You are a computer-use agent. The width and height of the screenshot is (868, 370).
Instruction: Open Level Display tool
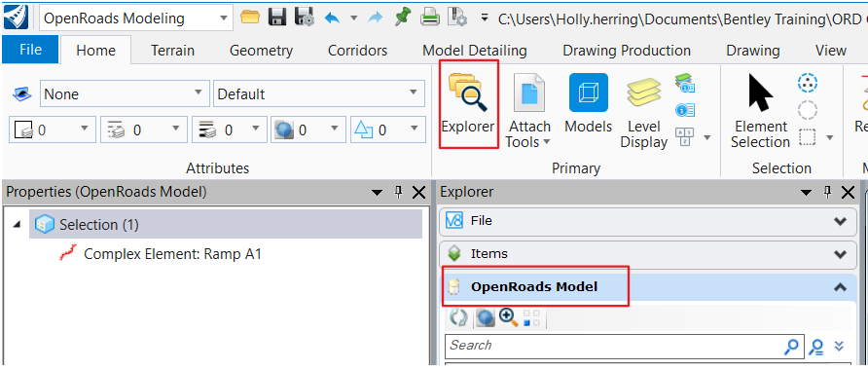tap(644, 112)
